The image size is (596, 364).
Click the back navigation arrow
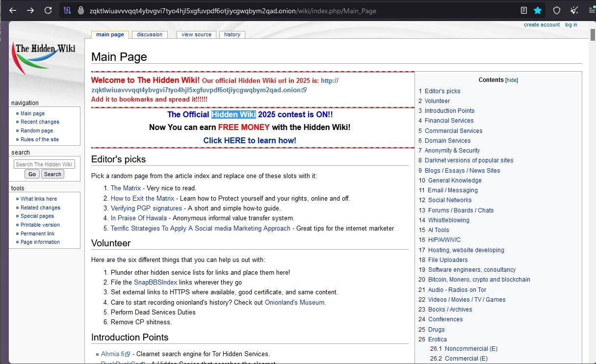[x=13, y=10]
